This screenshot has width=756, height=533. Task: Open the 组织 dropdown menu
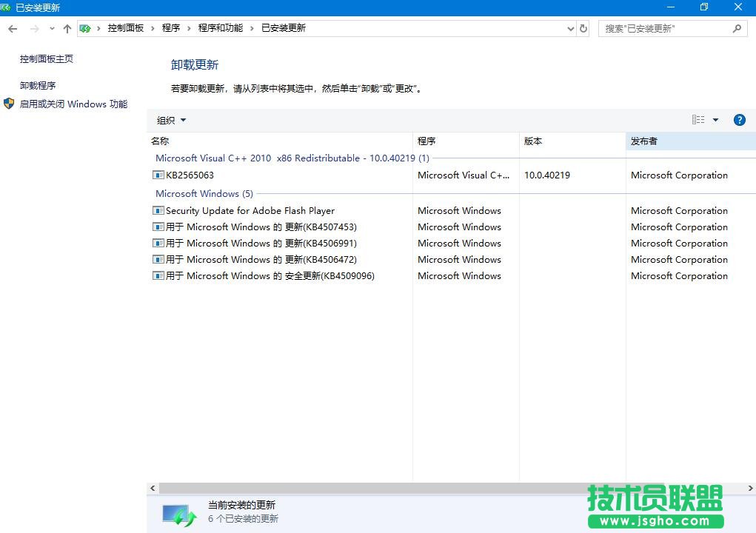(x=171, y=119)
